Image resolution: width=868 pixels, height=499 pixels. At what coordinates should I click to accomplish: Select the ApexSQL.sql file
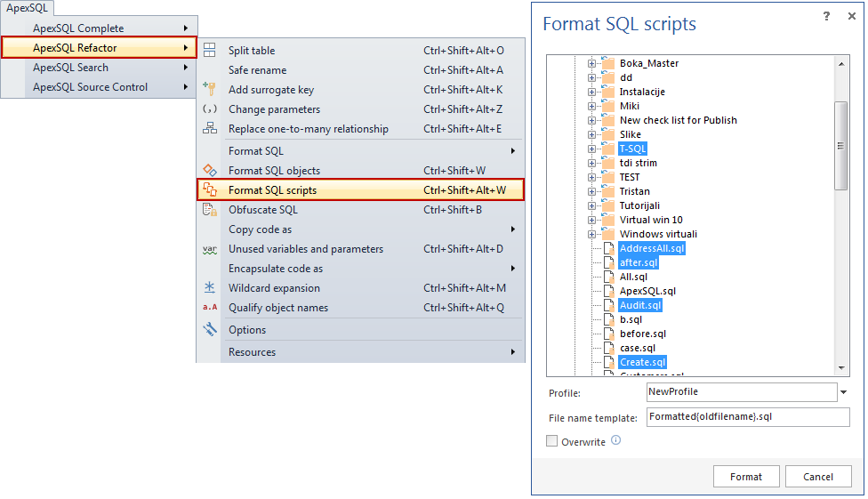[647, 292]
